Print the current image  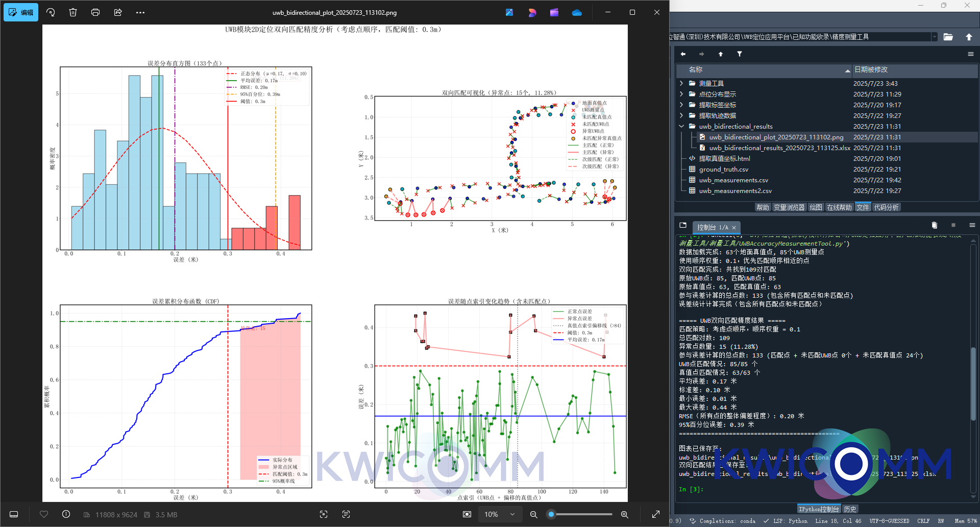(95, 12)
